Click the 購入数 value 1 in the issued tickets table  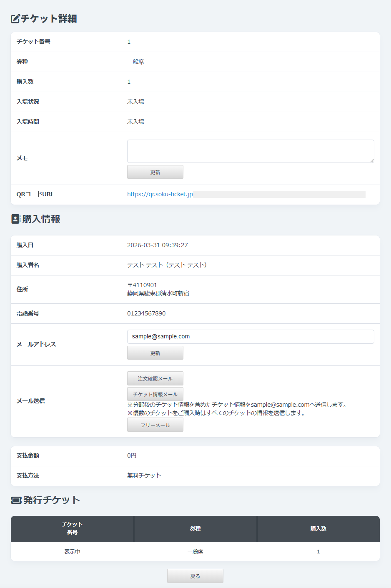click(x=318, y=551)
